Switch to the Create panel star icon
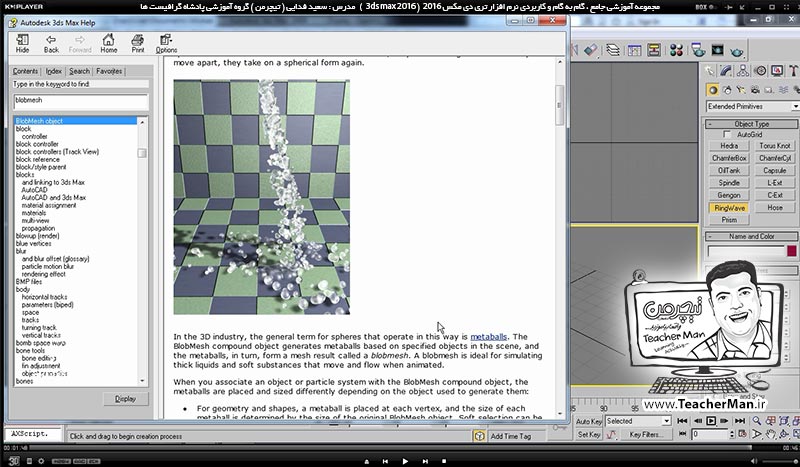Viewport: 800px width, 467px height. pyautogui.click(x=710, y=70)
